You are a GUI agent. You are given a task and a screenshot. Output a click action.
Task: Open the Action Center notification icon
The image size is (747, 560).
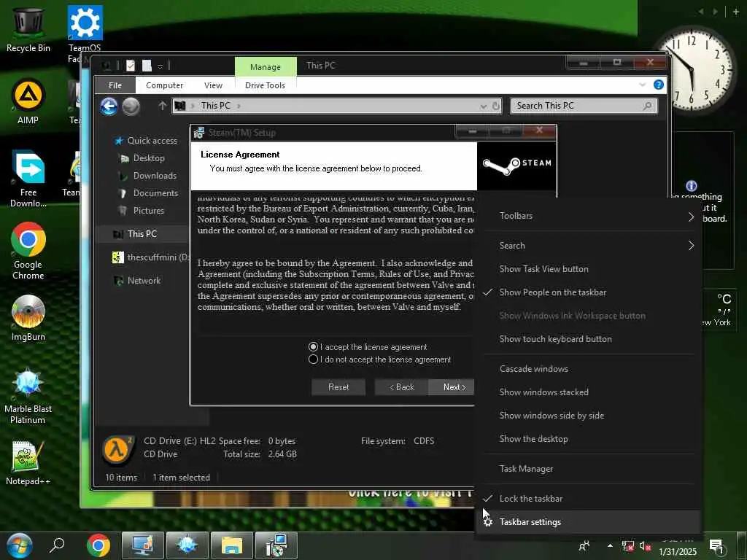pos(716,546)
